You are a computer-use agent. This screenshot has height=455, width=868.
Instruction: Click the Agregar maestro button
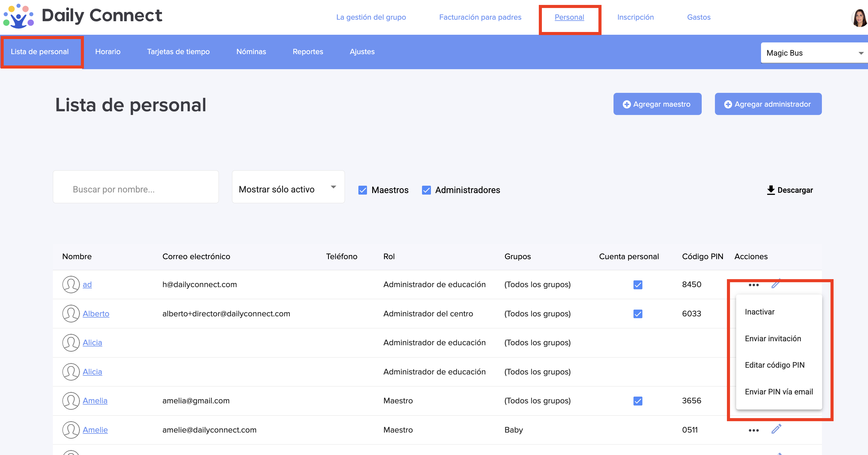tap(657, 104)
